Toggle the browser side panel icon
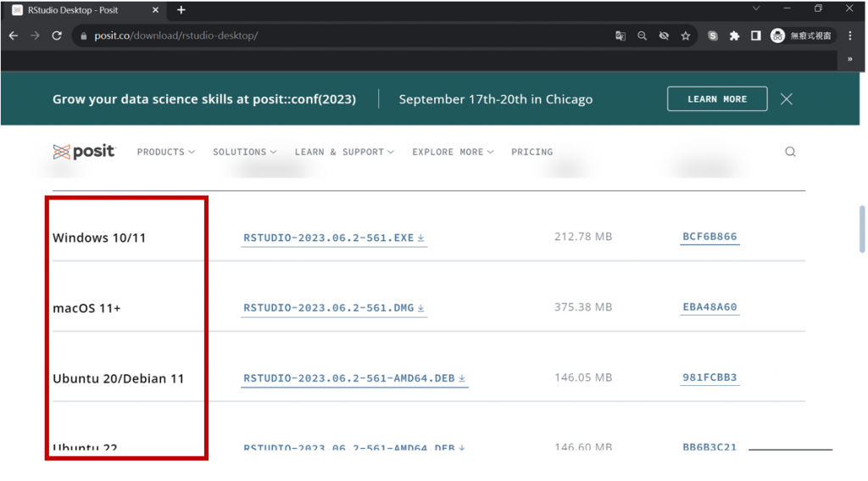The image size is (868, 481). tap(755, 36)
